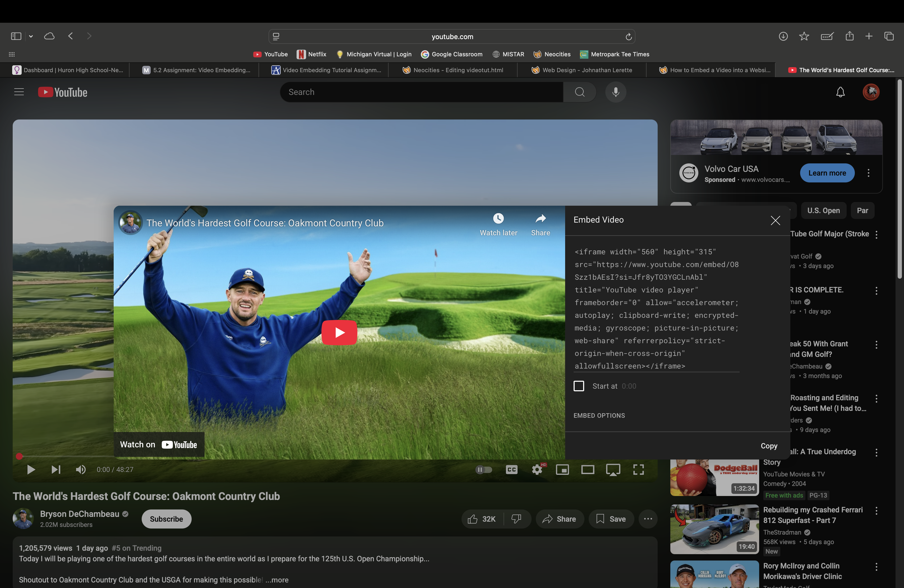Enable miniplayer mode
The image size is (904, 588).
coord(562,470)
